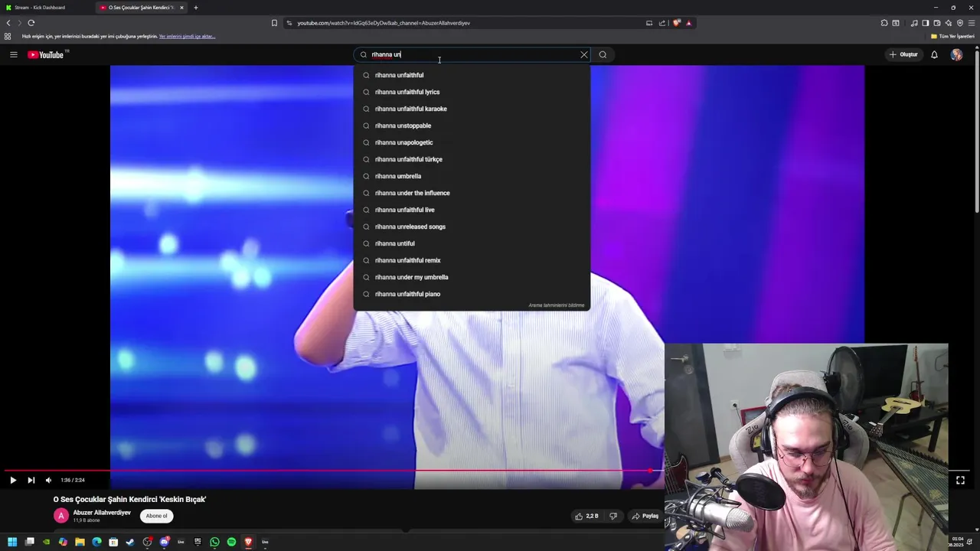Choose suggestion 'rihanna untiful'
The width and height of the screenshot is (980, 551).
tap(472, 243)
